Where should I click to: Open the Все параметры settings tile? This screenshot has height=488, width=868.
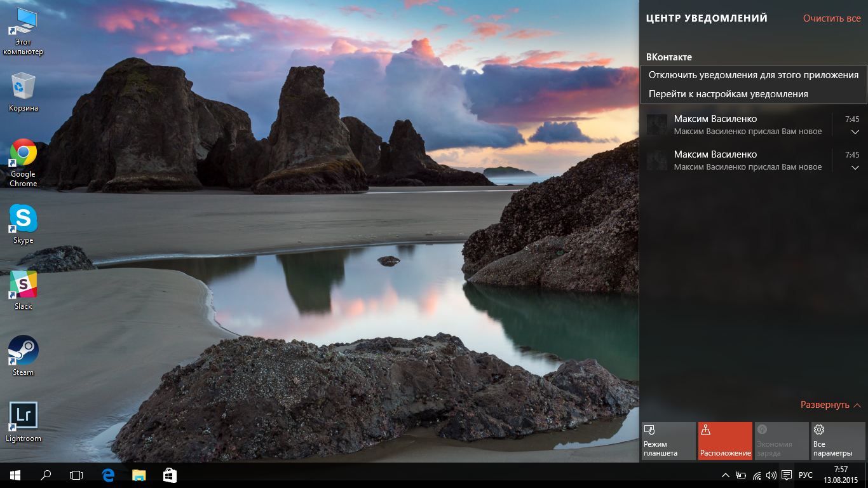[838, 441]
